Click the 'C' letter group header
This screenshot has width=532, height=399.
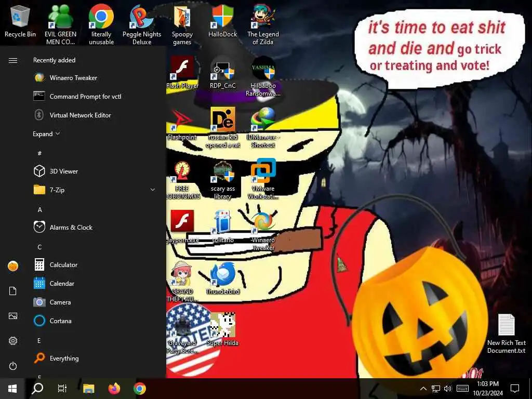pos(39,247)
